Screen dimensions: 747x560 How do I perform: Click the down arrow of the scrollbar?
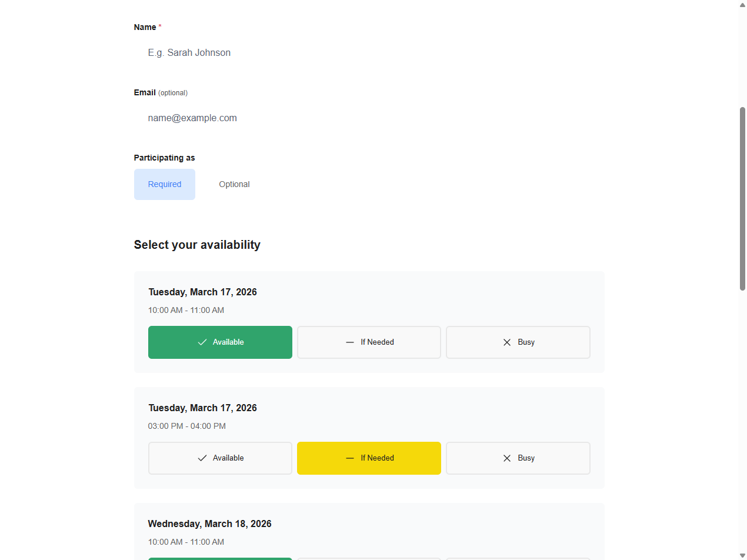(742, 555)
